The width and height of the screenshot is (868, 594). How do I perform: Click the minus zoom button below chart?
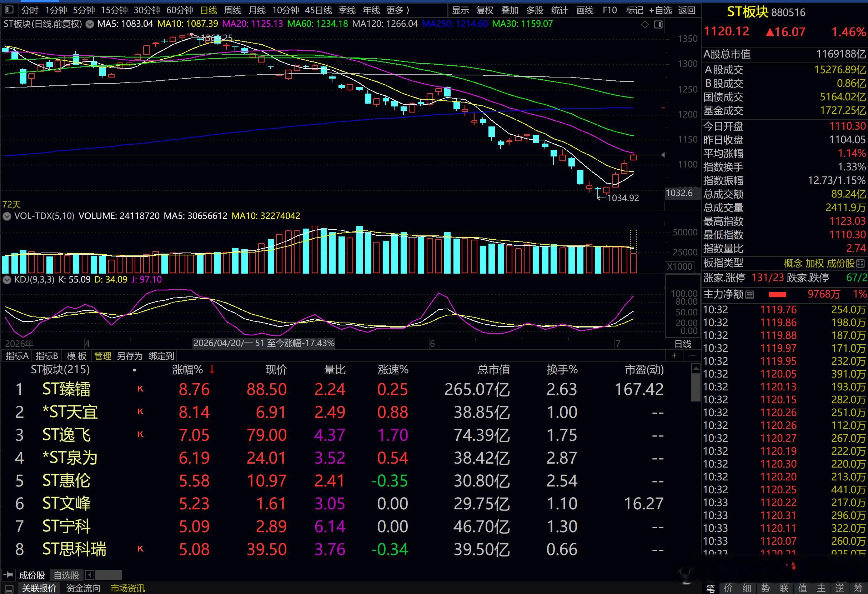pos(692,355)
